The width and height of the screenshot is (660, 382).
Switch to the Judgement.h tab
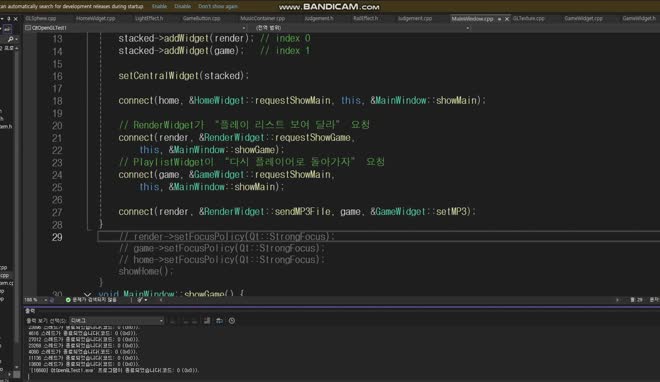(x=319, y=19)
